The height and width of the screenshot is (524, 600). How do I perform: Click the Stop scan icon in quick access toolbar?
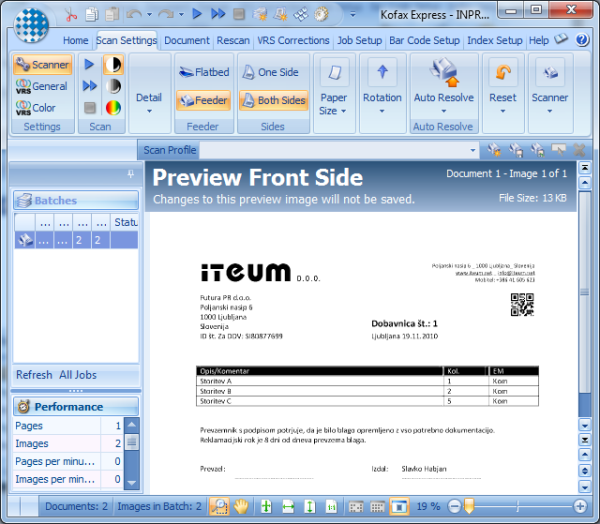(239, 15)
